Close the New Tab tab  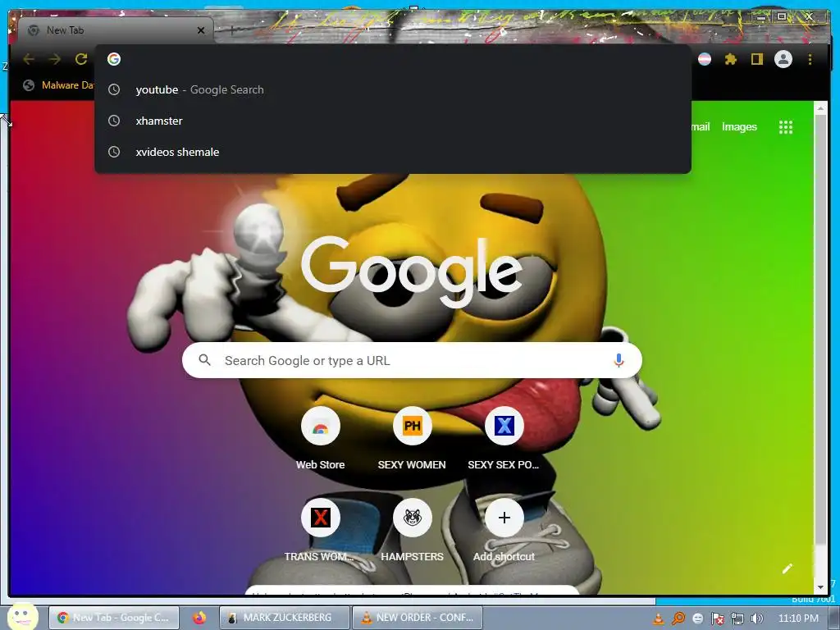point(201,30)
